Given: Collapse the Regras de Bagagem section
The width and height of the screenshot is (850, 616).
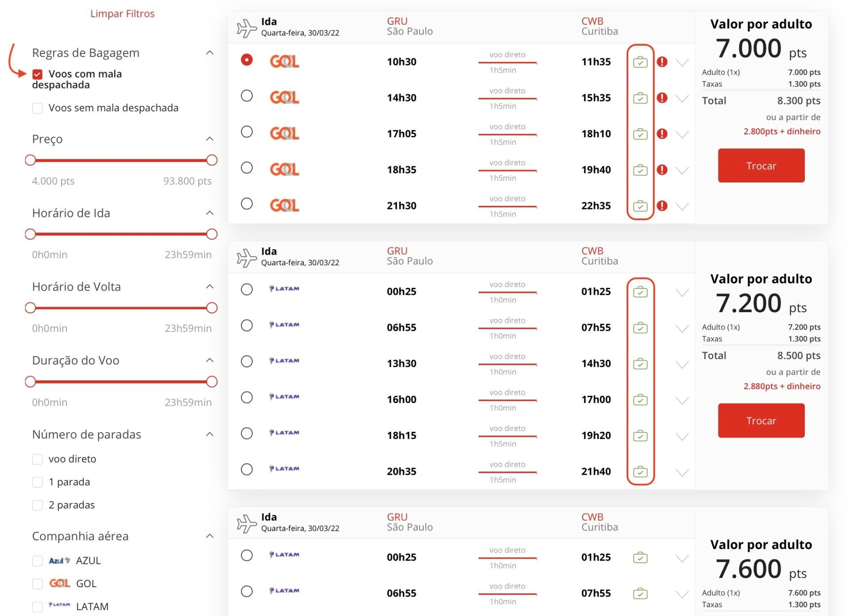Looking at the screenshot, I should tap(210, 53).
